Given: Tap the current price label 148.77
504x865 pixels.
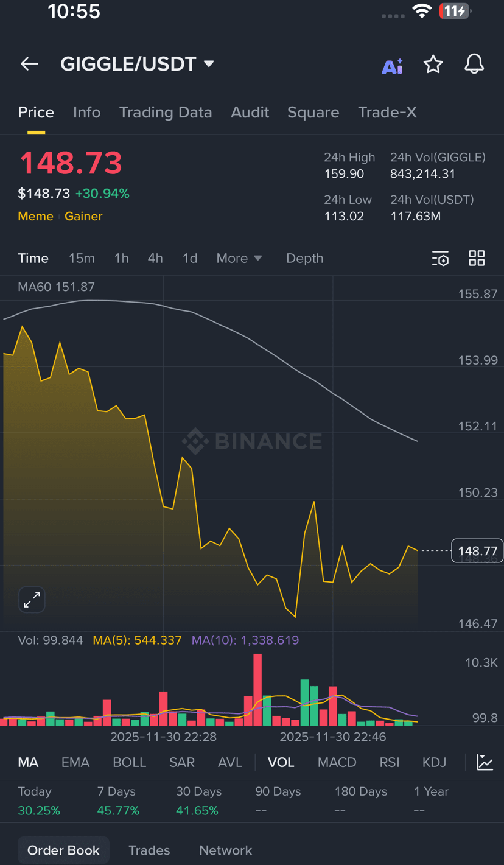Looking at the screenshot, I should click(x=477, y=551).
